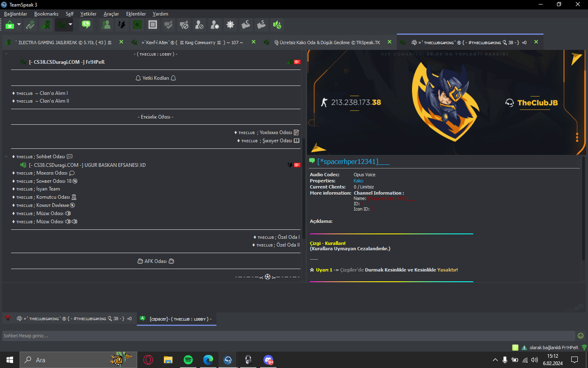Click the Disconnect from all servers icon
588x368 pixels.
click(x=46, y=25)
